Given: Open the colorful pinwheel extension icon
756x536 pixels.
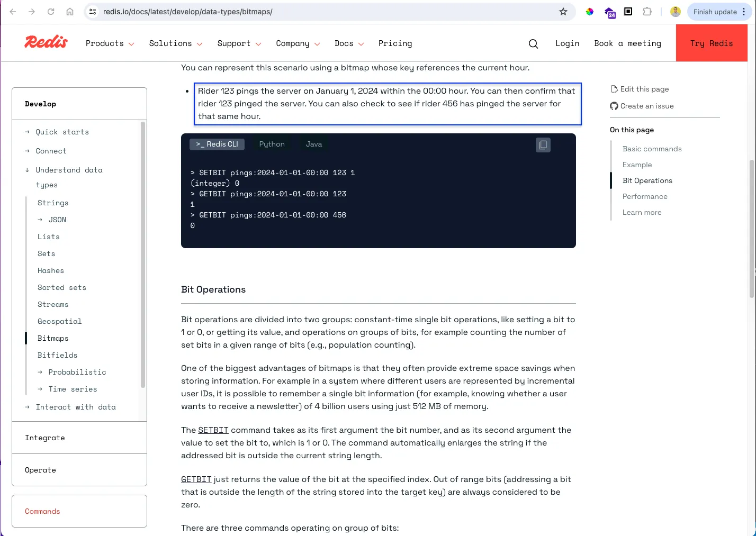Looking at the screenshot, I should pyautogui.click(x=589, y=12).
